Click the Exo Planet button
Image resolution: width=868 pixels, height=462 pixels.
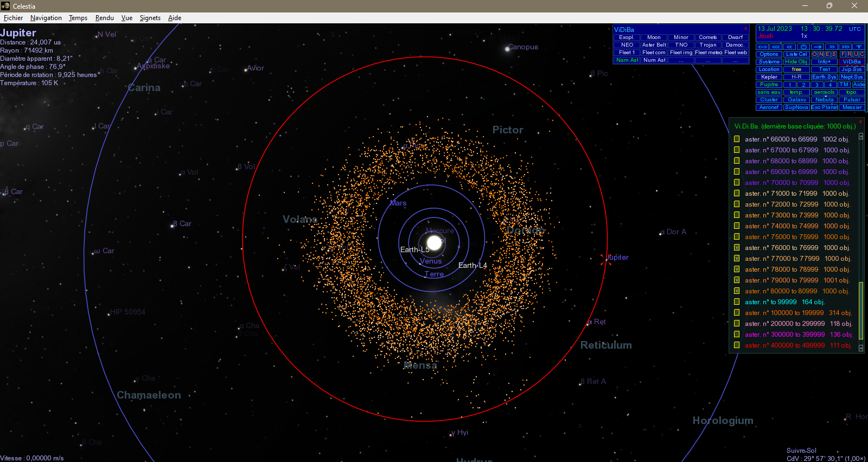click(x=824, y=107)
